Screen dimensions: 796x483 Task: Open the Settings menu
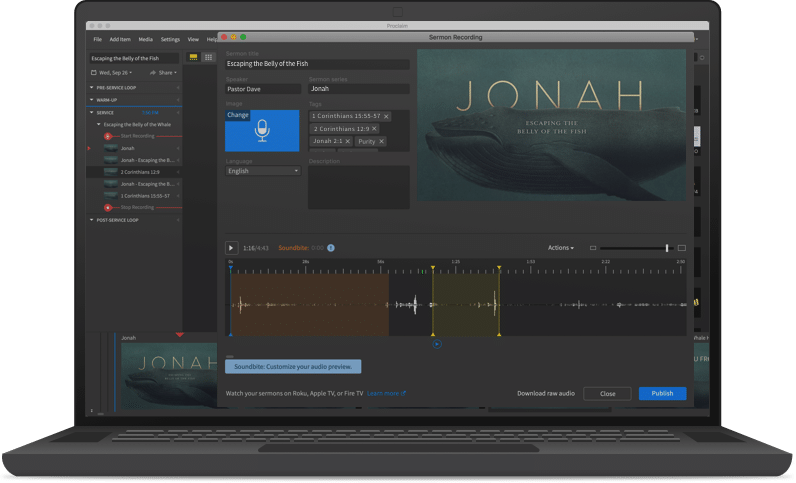[170, 39]
